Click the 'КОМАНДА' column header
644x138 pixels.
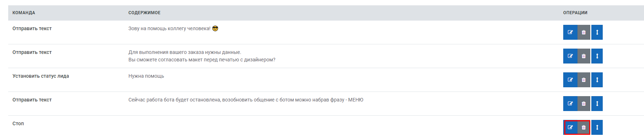tap(23, 13)
